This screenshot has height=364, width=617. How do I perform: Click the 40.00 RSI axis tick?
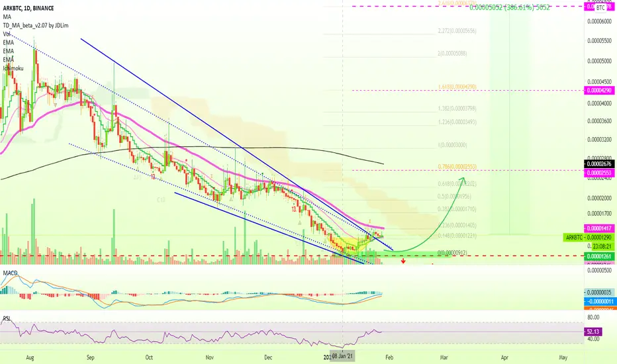click(593, 339)
